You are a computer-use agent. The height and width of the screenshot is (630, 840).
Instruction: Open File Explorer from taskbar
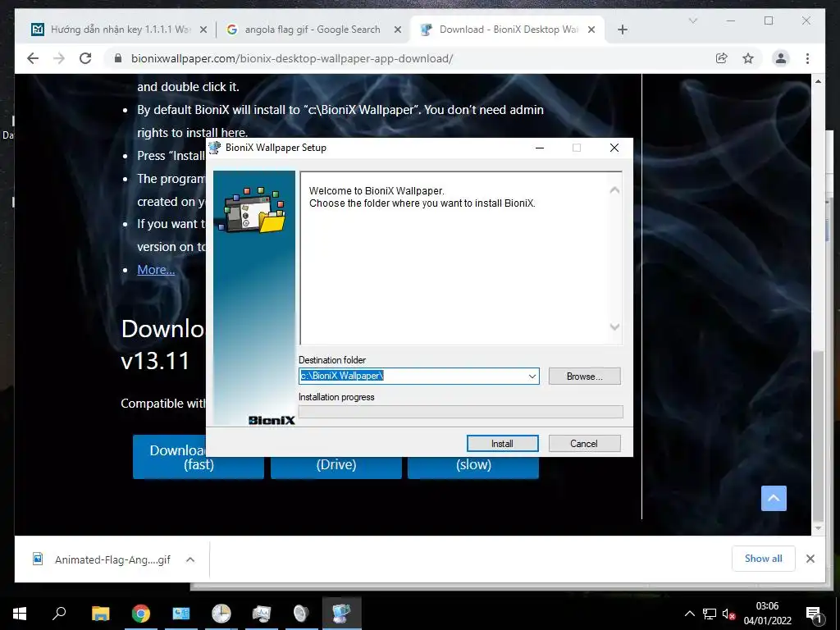coord(100,614)
